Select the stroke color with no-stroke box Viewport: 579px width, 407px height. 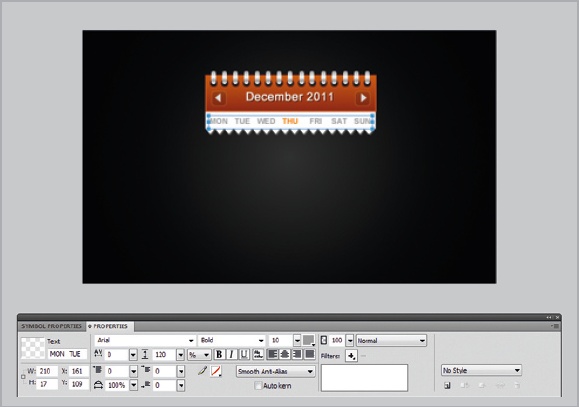point(216,371)
